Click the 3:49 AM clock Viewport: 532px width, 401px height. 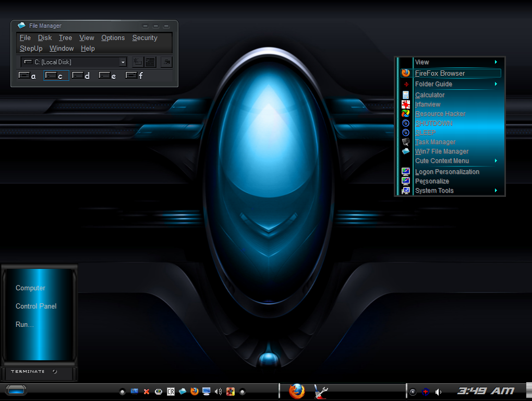point(486,391)
